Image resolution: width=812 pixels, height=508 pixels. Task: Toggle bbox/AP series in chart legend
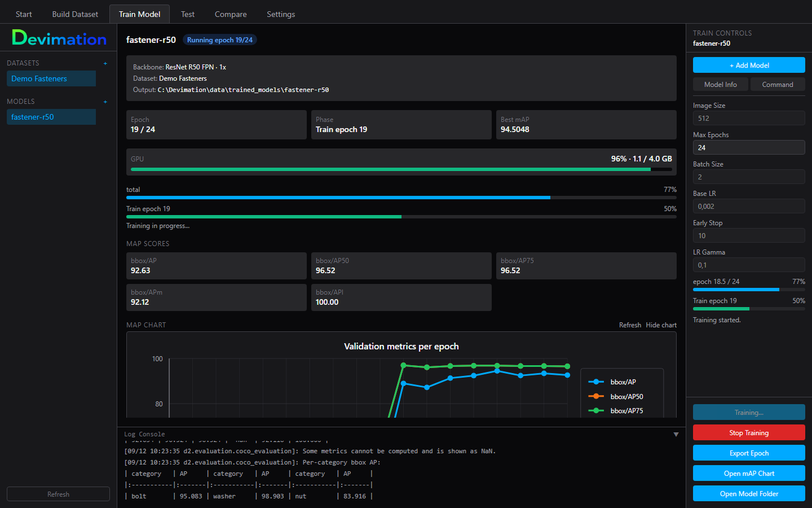click(612, 382)
